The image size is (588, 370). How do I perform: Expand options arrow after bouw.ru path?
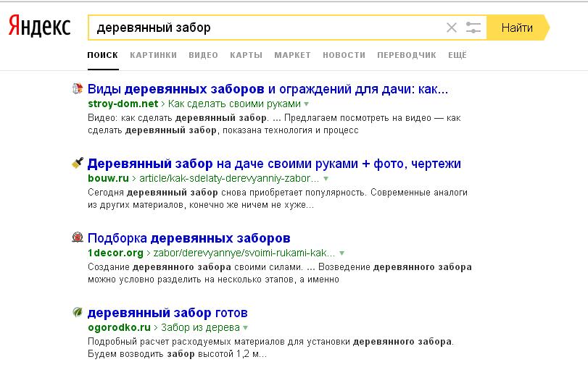(x=326, y=179)
